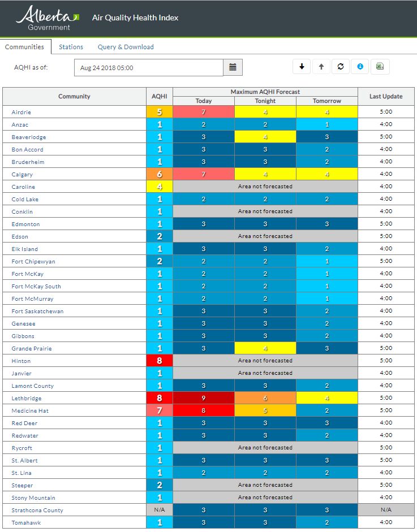Open the blue info icon
This screenshot has height=532, width=417.
click(360, 67)
